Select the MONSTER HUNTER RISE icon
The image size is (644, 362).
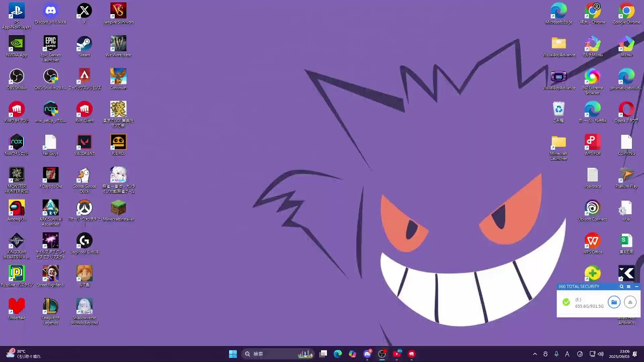(x=17, y=180)
